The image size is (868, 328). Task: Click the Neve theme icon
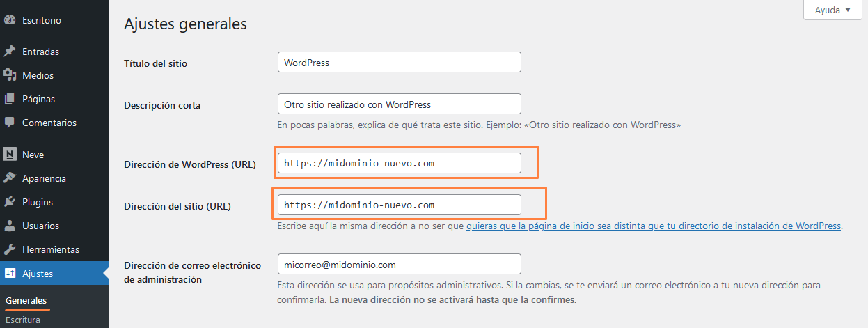[10, 155]
